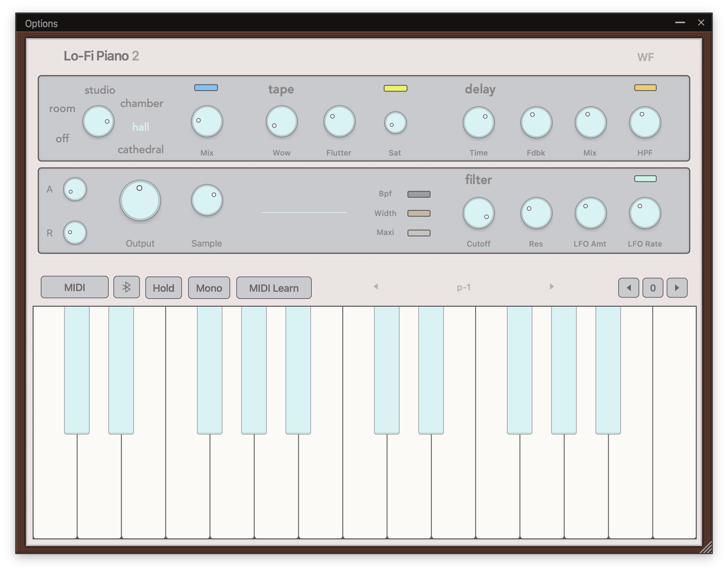The width and height of the screenshot is (728, 572).
Task: Click the octave up arrow button
Action: point(677,288)
